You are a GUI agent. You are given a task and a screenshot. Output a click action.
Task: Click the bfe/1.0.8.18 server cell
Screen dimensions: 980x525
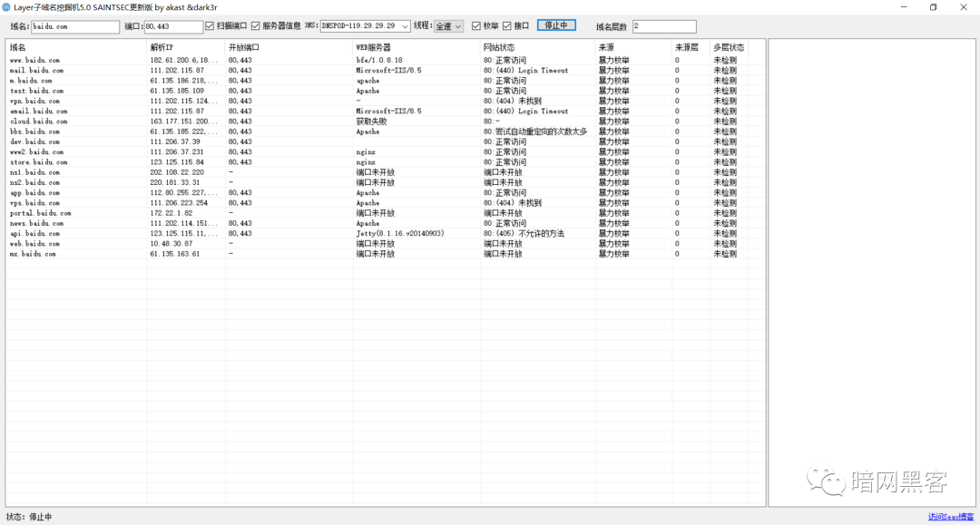(379, 61)
